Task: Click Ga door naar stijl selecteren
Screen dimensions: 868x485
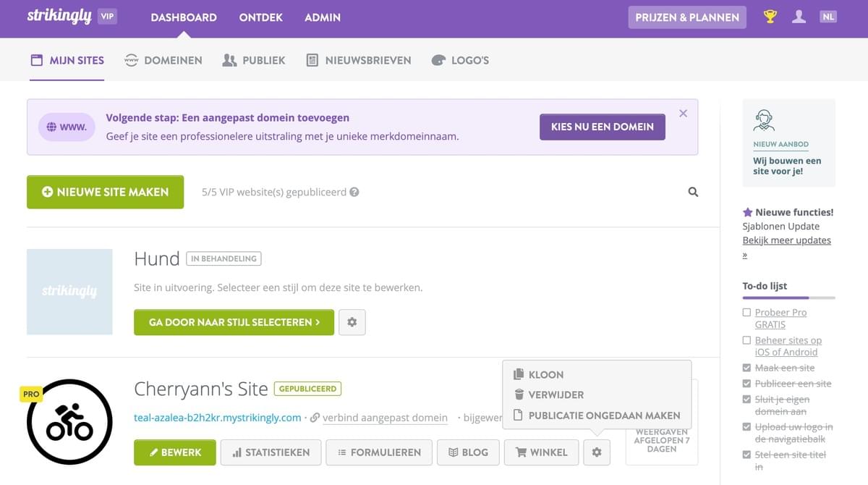Action: tap(234, 322)
